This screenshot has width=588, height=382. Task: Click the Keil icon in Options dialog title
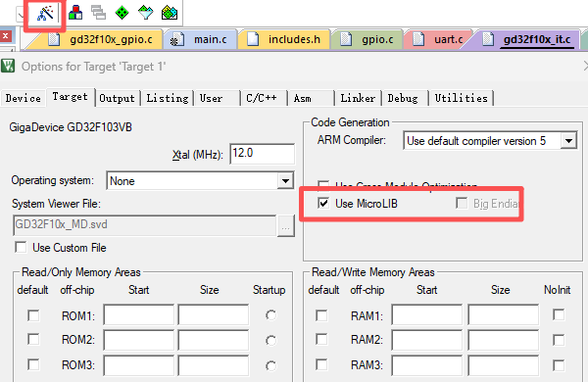coord(8,66)
